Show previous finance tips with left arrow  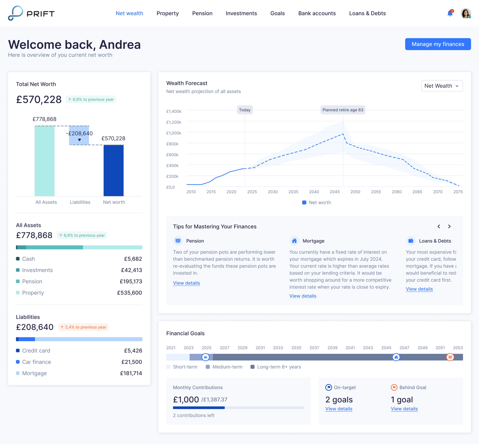[439, 226]
